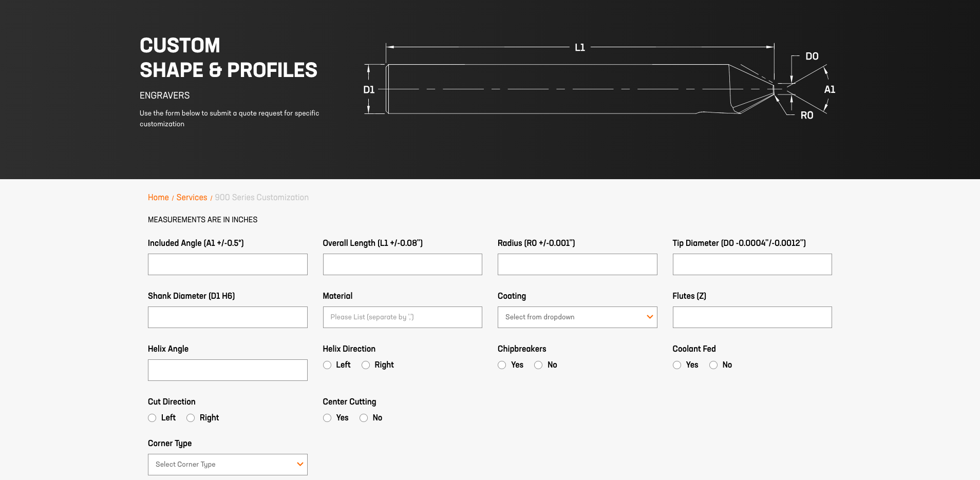
Task: Open the Services breadcrumb link
Action: [192, 198]
